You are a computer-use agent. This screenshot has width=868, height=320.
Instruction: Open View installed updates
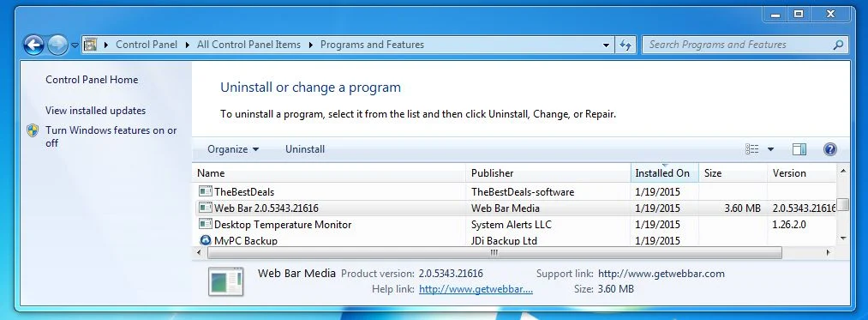coord(95,111)
